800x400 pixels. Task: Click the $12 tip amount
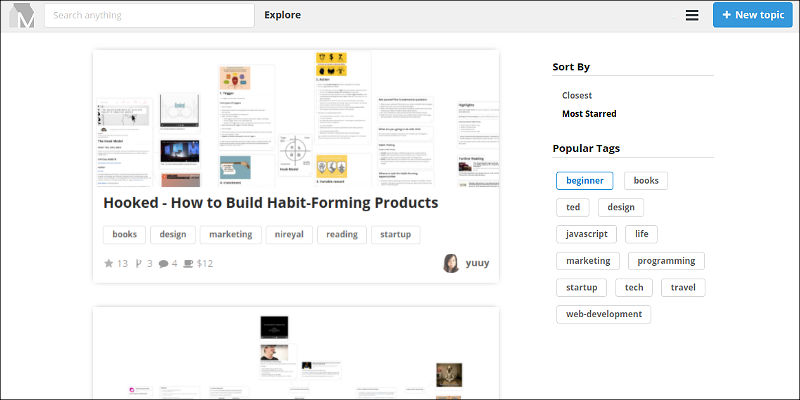(205, 264)
